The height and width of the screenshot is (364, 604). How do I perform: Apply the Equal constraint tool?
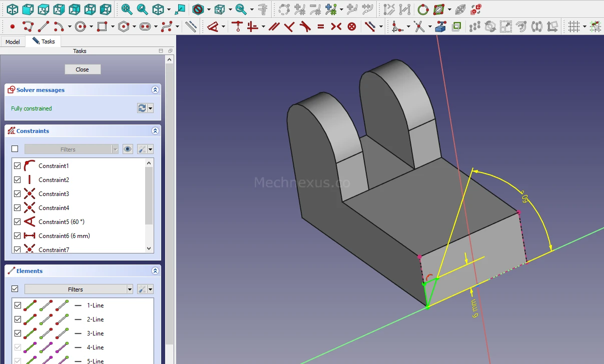(x=320, y=26)
